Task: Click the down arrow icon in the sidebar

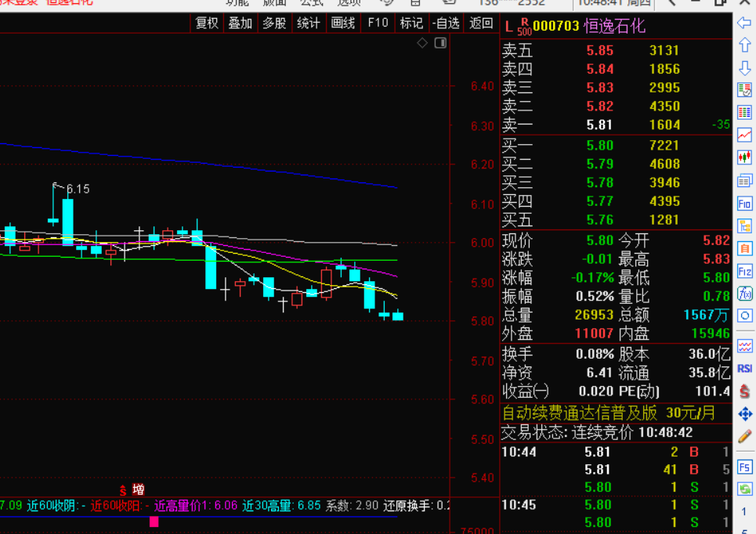Action: tap(744, 67)
